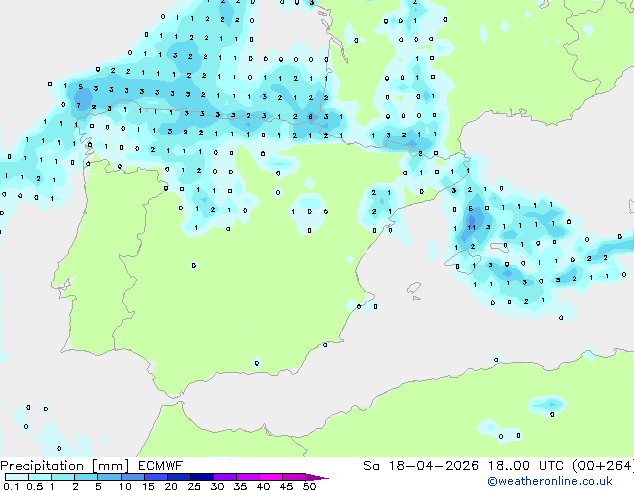Click the "8" precipitation value on the map

(x=310, y=117)
